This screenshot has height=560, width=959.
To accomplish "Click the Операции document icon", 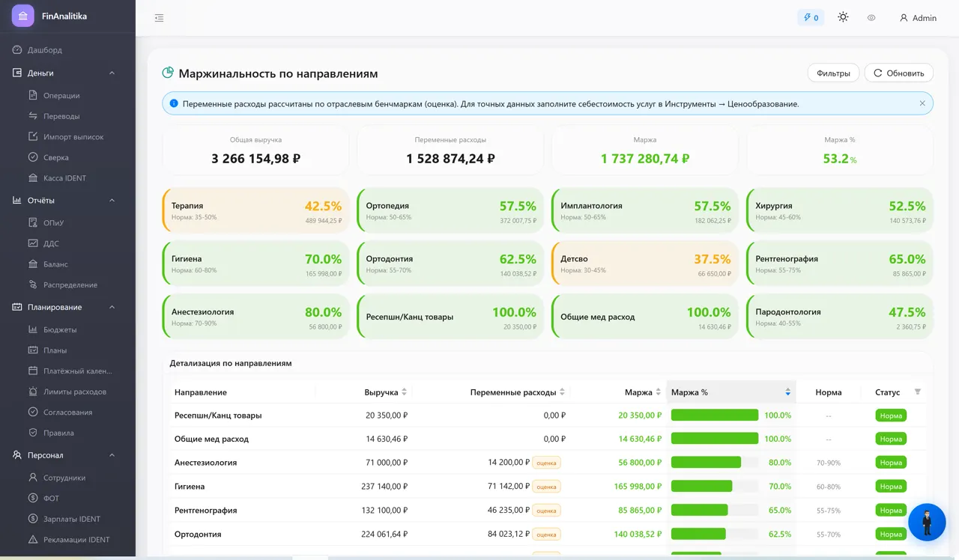I will tap(33, 95).
